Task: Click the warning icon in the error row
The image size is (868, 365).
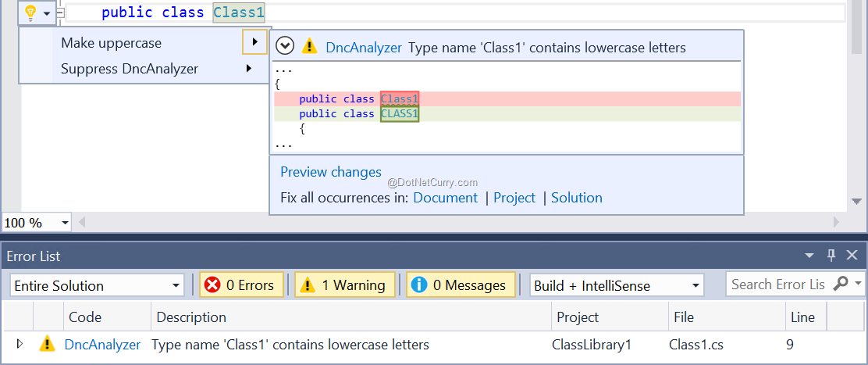Action: coord(47,345)
